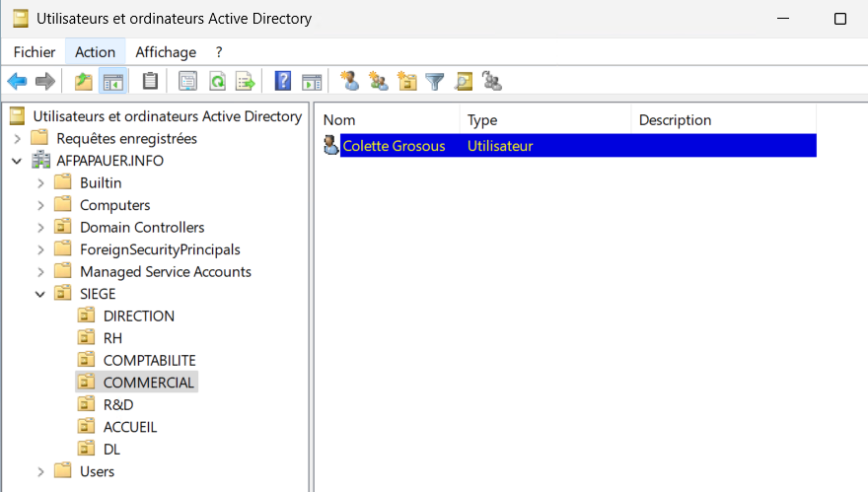Open the Action menu

(x=95, y=52)
